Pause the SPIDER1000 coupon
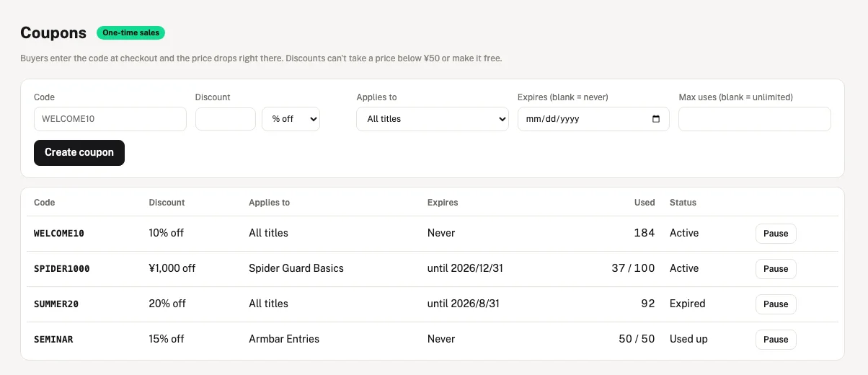Viewport: 868px width, 375px height. pyautogui.click(x=776, y=269)
